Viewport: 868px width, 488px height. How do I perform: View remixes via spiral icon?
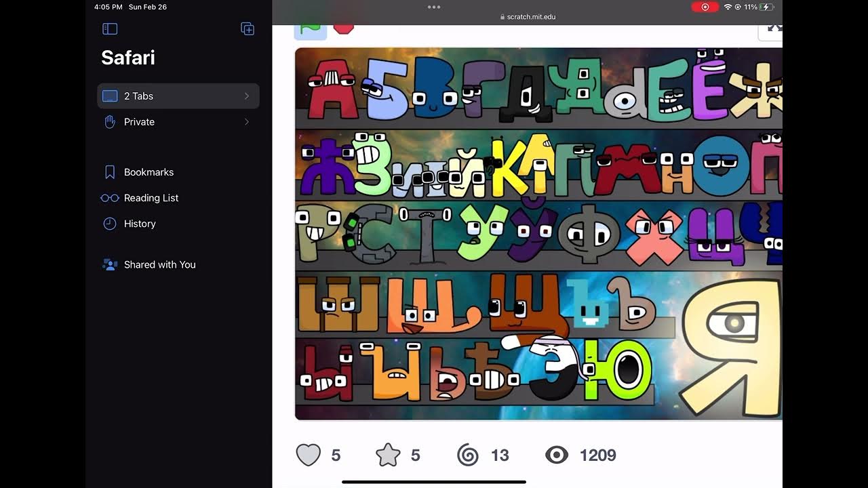pyautogui.click(x=468, y=455)
